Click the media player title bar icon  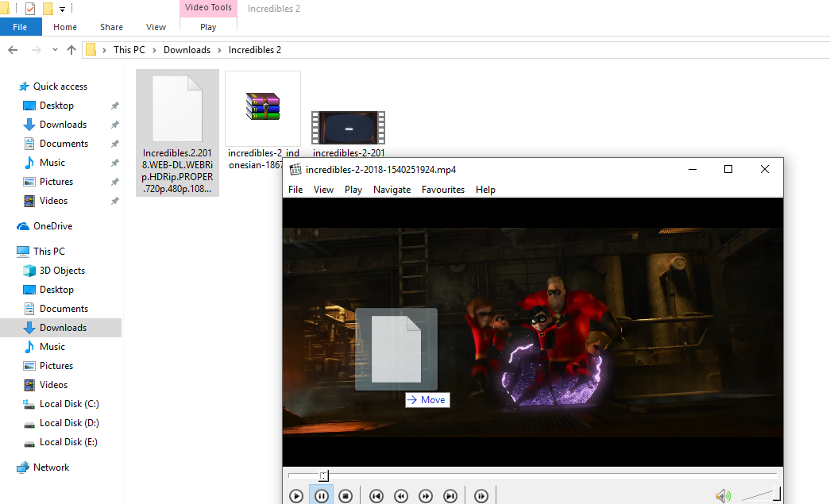pos(295,169)
